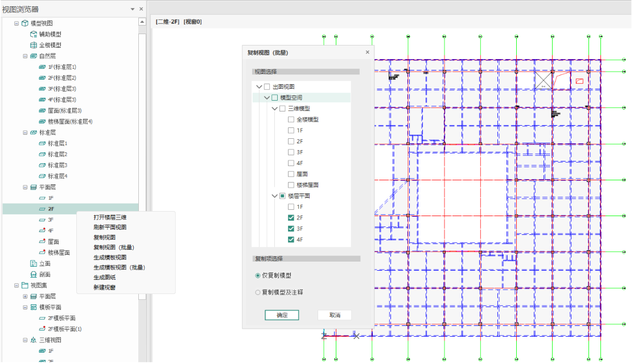This screenshot has height=364, width=634.
Task: Select 屋面 under 平面层 in tree
Action: pos(53,242)
